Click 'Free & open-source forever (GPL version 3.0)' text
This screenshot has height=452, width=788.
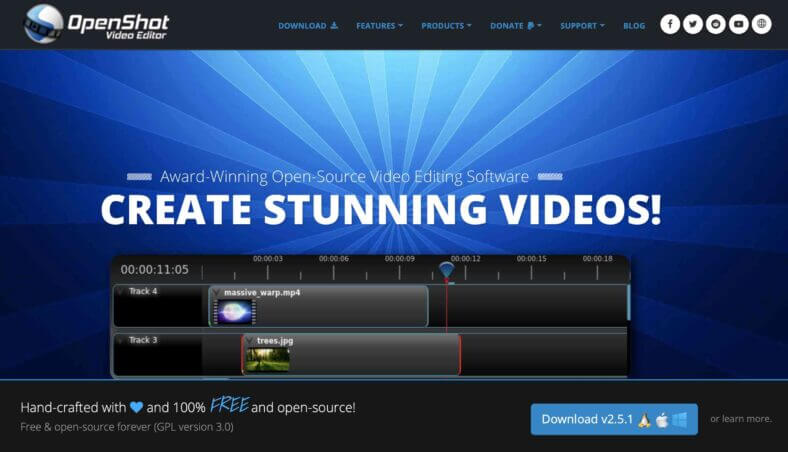click(x=127, y=427)
